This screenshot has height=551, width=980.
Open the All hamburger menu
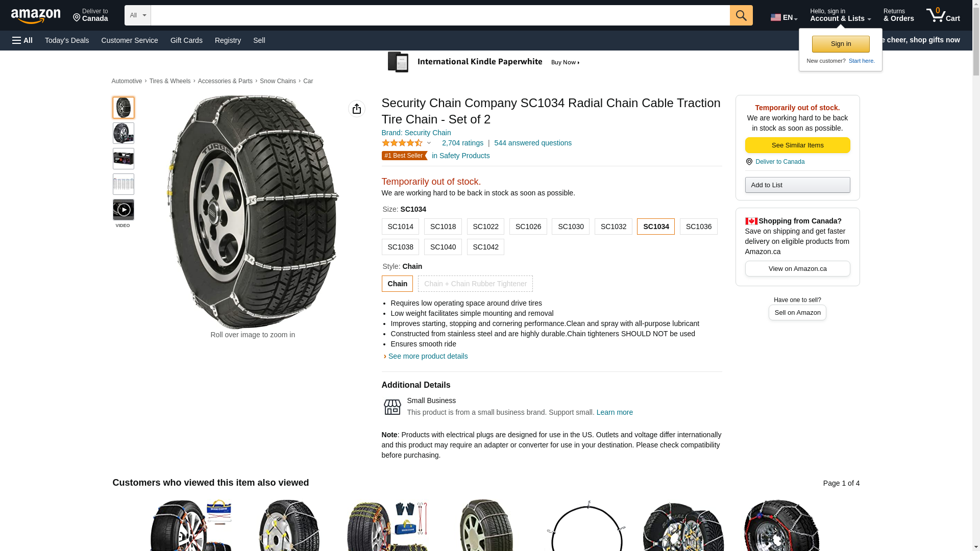coord(22,40)
